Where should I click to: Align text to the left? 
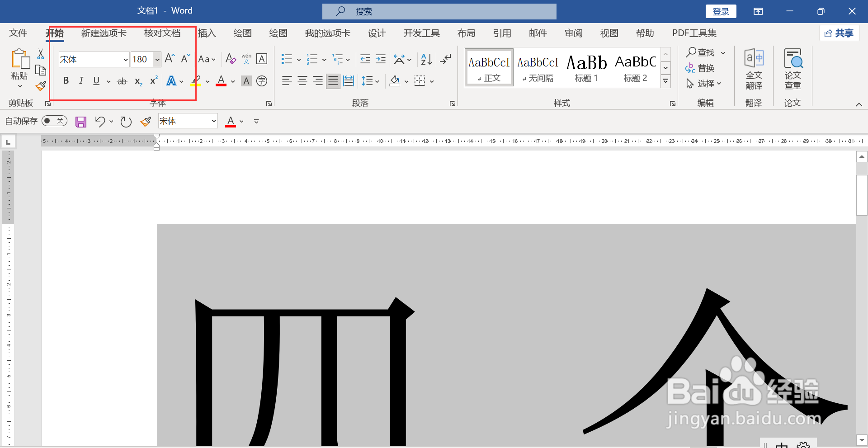click(x=287, y=81)
